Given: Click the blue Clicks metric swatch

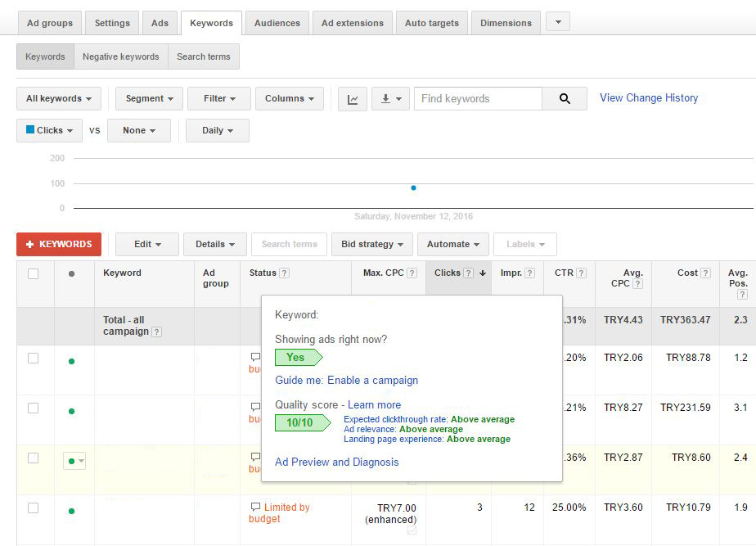Looking at the screenshot, I should point(30,130).
